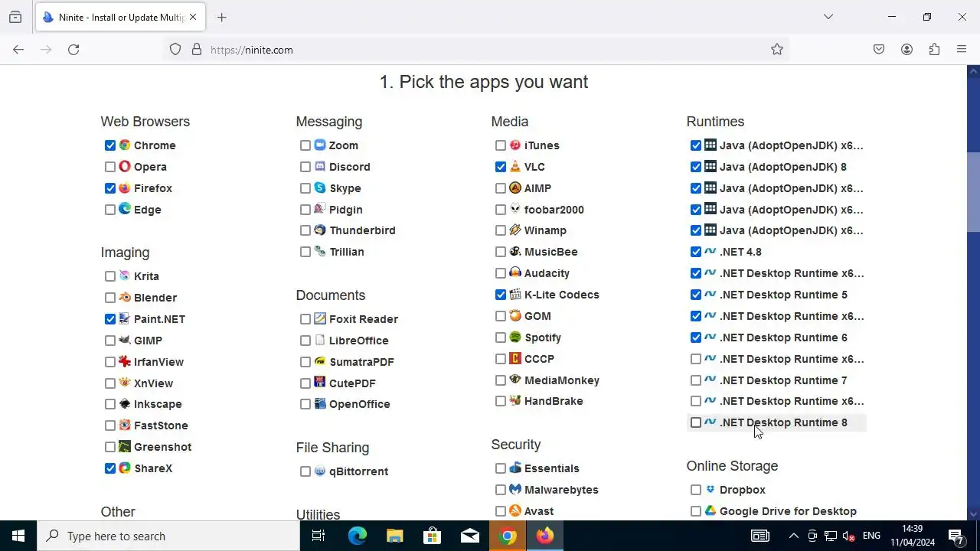
Task: Bookmark this page with star icon
Action: click(777, 50)
